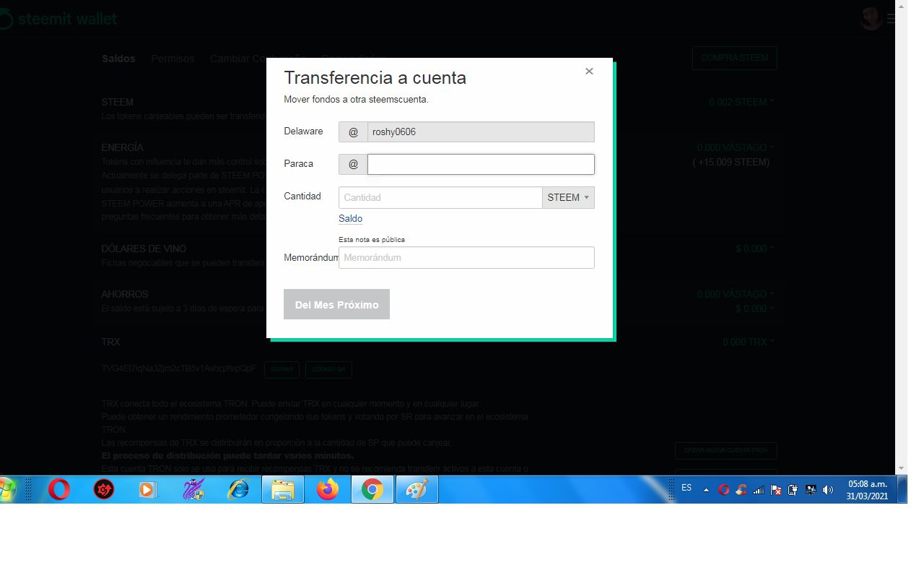Image resolution: width=924 pixels, height=578 pixels.
Task: Click the Memorándum input field
Action: tap(466, 257)
